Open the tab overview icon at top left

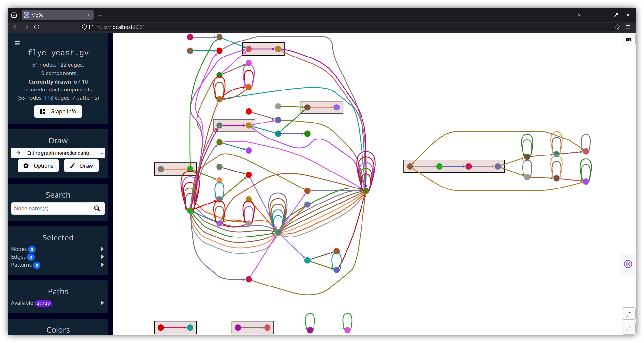(14, 15)
